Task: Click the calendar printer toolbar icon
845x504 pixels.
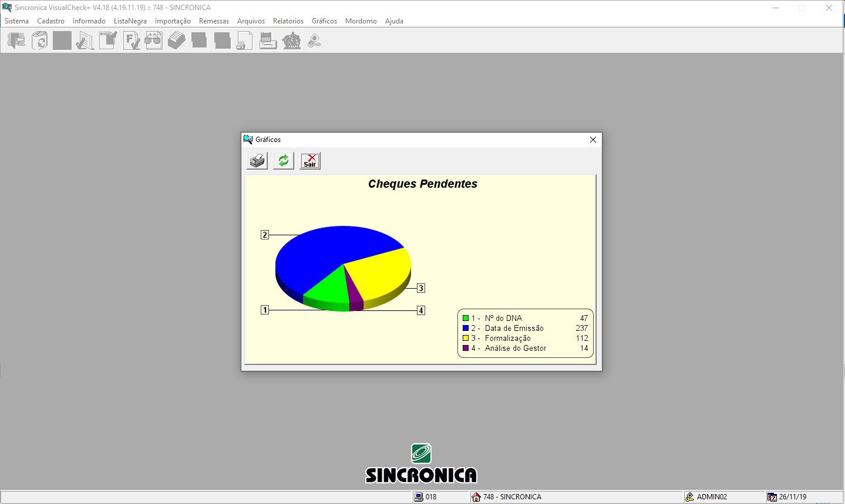Action: [x=268, y=41]
